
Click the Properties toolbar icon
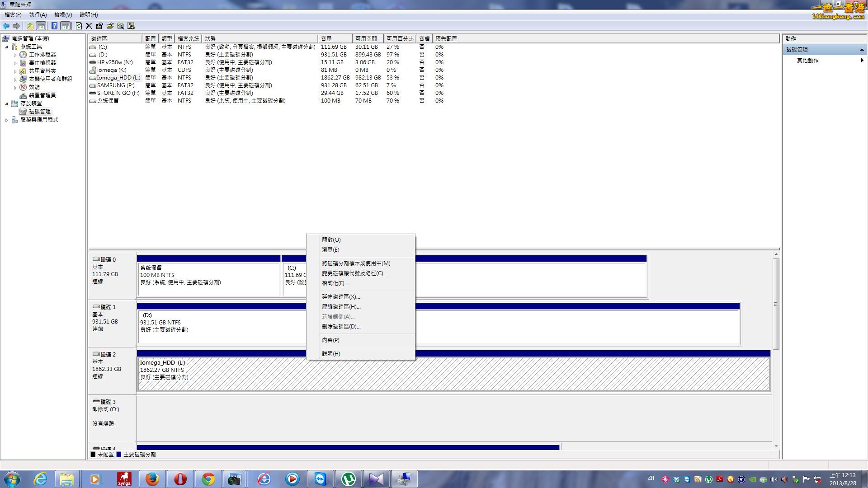(99, 26)
